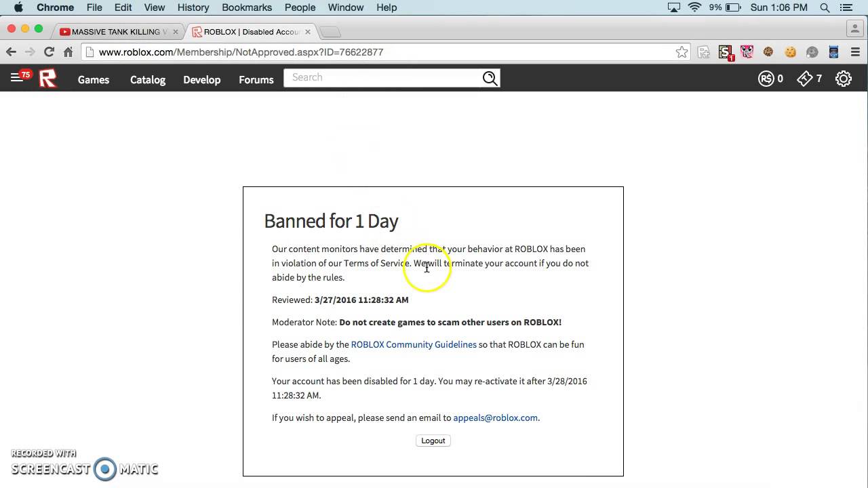Open Spotlight search in the menu bar
Viewport: 868px width, 488px height.
(825, 7)
